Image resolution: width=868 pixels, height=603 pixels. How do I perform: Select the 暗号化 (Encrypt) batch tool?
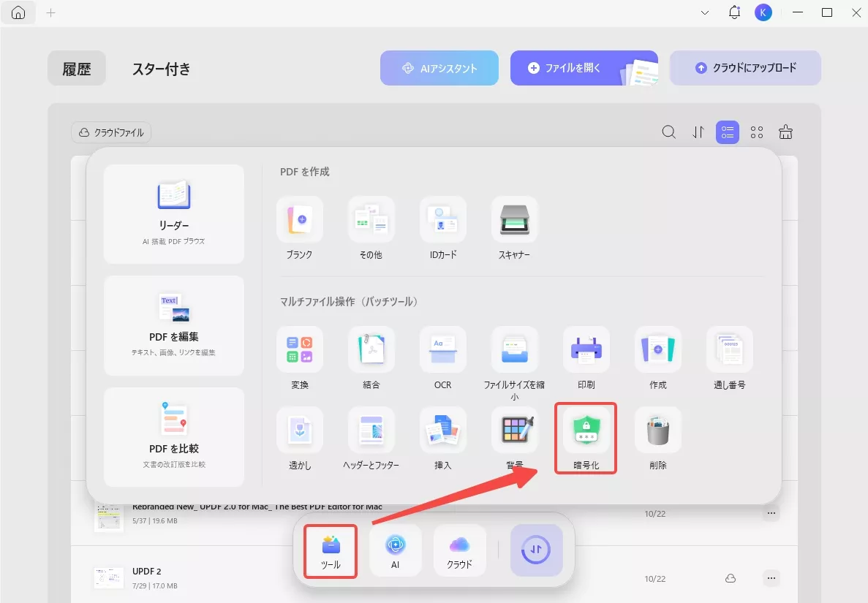[585, 437]
